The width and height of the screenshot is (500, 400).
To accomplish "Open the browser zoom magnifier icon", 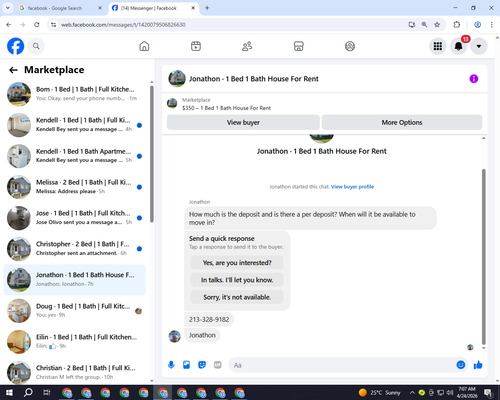I will coord(424,25).
